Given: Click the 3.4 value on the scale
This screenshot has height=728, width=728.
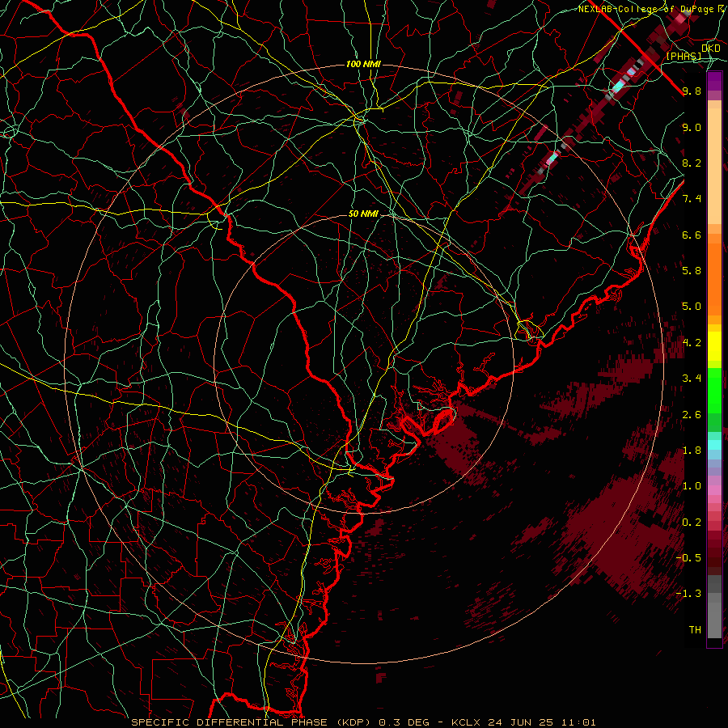Looking at the screenshot, I should 692,379.
